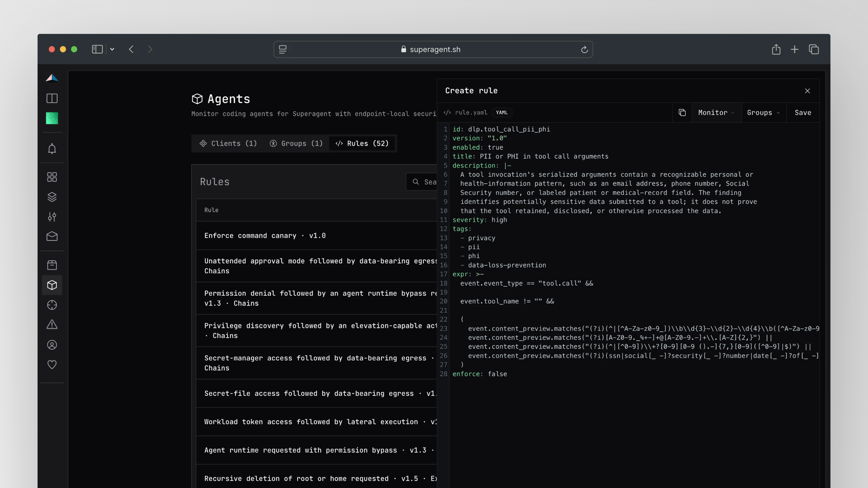Screen dimensions: 868x488
Task: Open Workload token access lateral execution rule
Action: 316,422
